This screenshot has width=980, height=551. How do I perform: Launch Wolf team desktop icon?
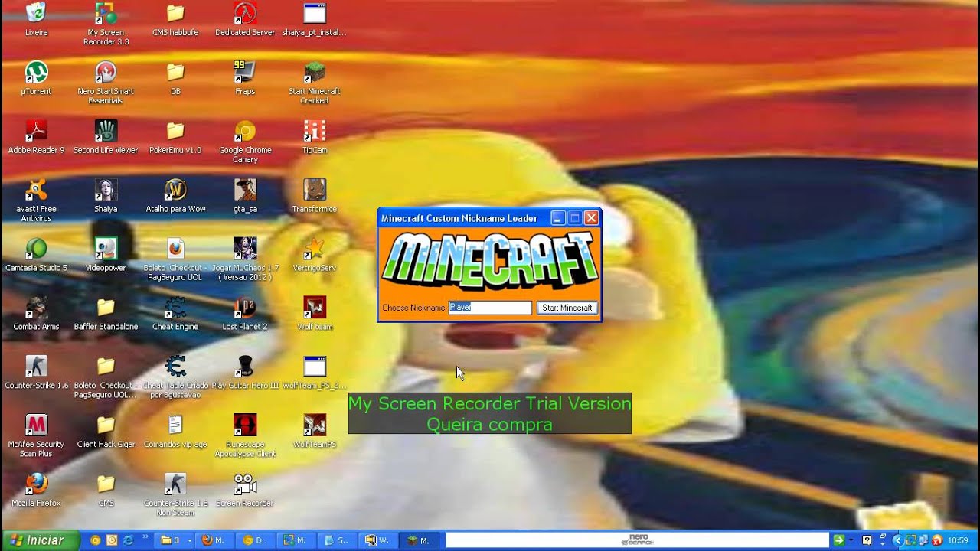(x=314, y=315)
